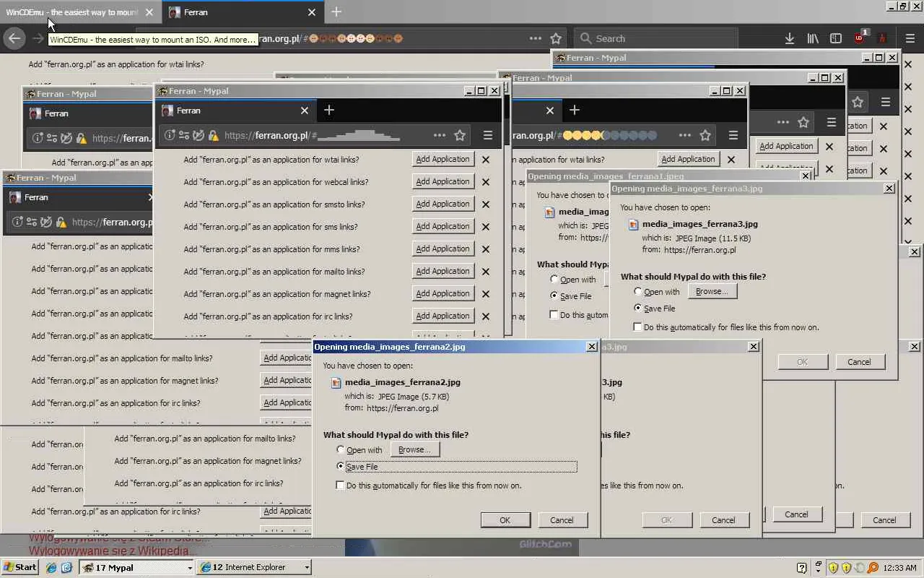Click the help question mark icon in the system tray
Screen dimensions: 924x578
point(801,567)
